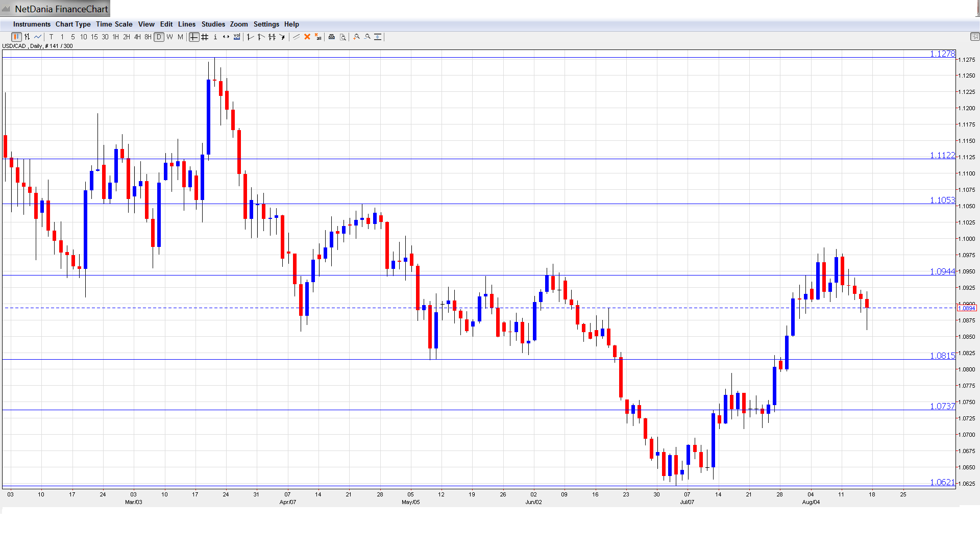
Task: Switch to the OHLC bar chart icon
Action: point(27,37)
